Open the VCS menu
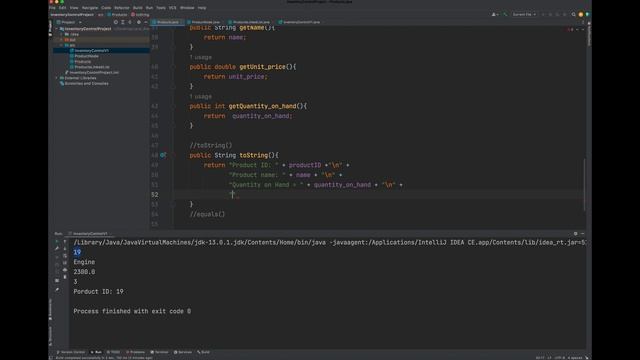Viewport: 640px width, 360px height. click(173, 8)
